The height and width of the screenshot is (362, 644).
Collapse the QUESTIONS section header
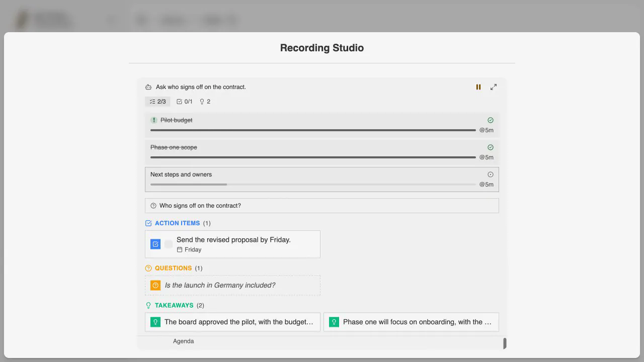pos(174,268)
